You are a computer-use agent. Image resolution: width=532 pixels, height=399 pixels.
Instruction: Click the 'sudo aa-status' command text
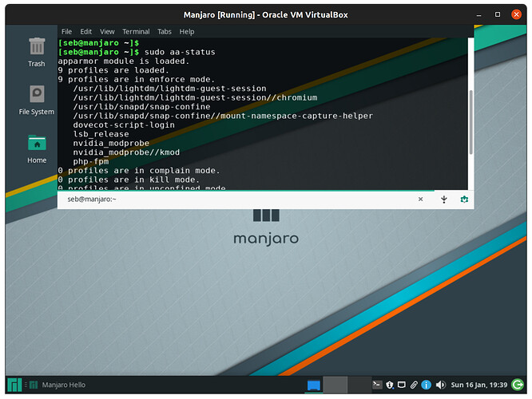pyautogui.click(x=180, y=52)
